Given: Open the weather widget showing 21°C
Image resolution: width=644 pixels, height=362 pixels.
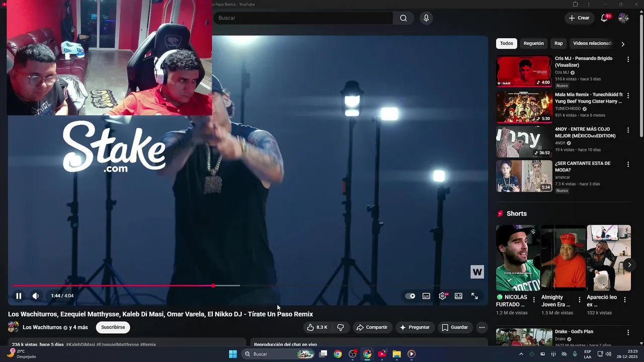Looking at the screenshot, I should tap(21, 354).
